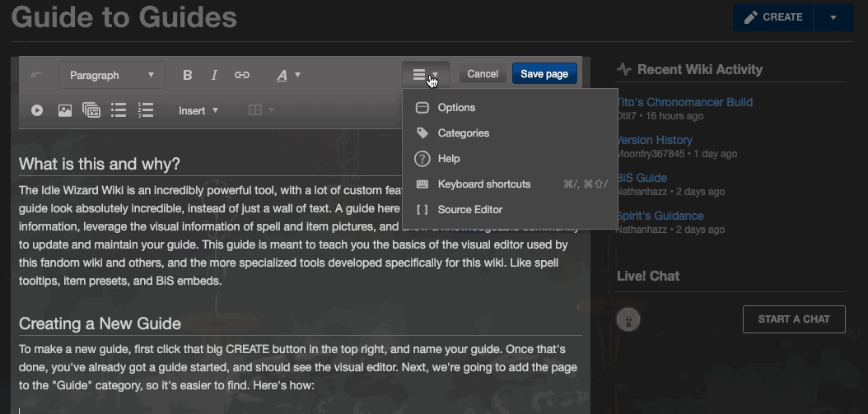Insert a gallery with the stacked images icon
Screen dimensions: 868x414
click(x=91, y=110)
